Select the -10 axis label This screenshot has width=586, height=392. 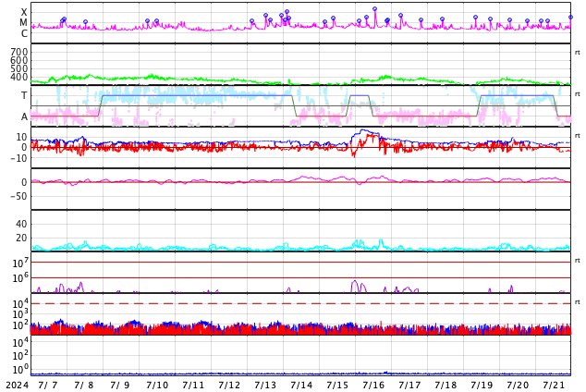tap(19, 158)
